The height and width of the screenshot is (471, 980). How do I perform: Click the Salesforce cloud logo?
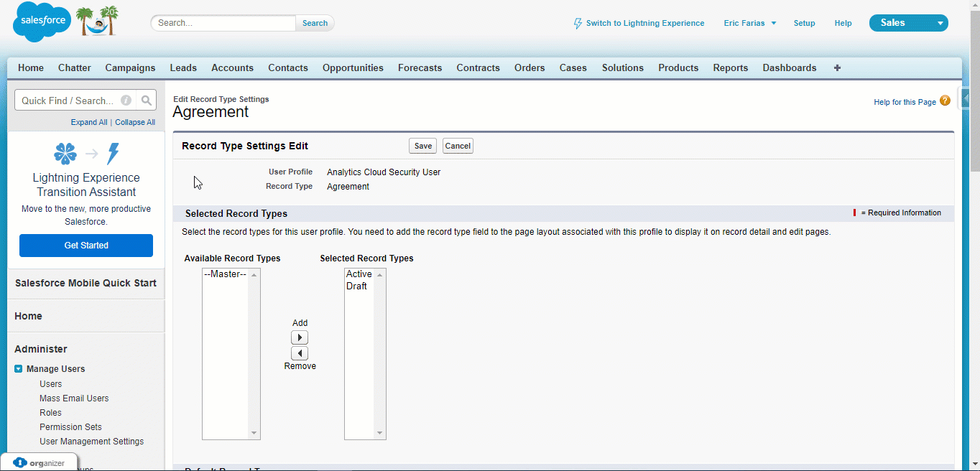pos(43,22)
